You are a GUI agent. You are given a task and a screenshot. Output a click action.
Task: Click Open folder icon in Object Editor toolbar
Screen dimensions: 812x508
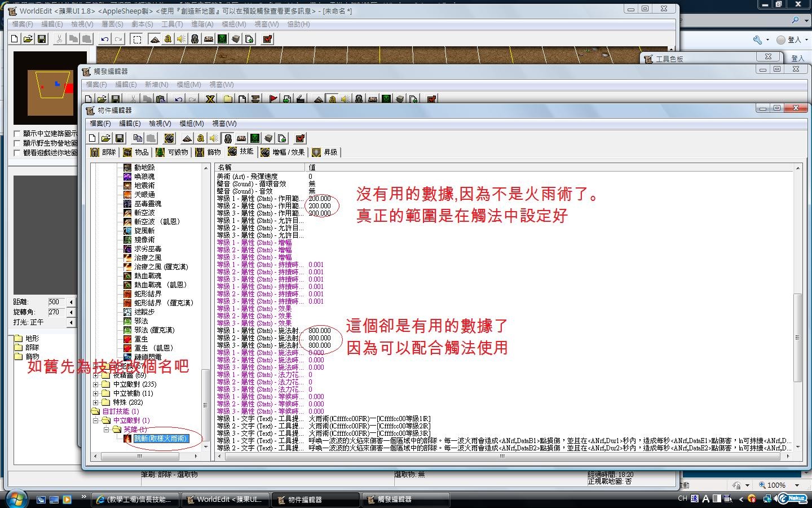105,138
